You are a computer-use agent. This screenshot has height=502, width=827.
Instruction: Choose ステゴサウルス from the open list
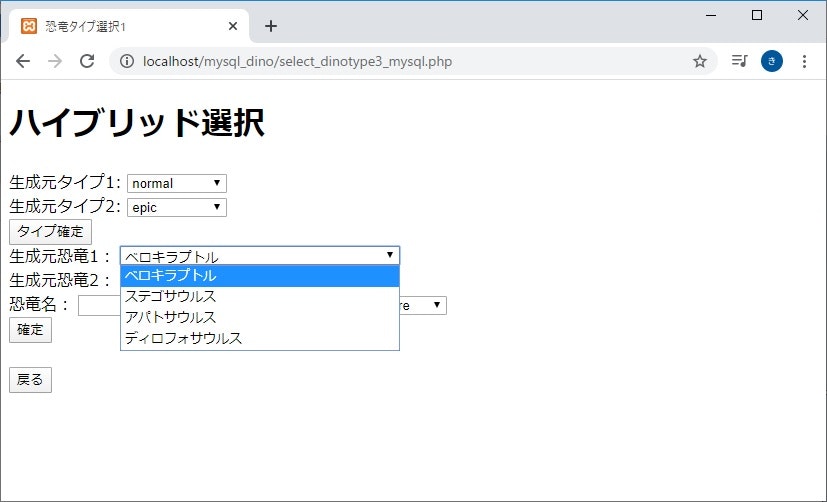pos(260,296)
